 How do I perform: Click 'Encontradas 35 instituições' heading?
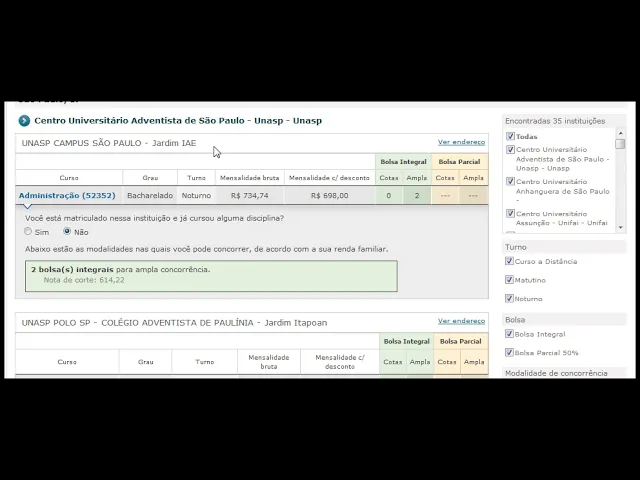point(555,121)
